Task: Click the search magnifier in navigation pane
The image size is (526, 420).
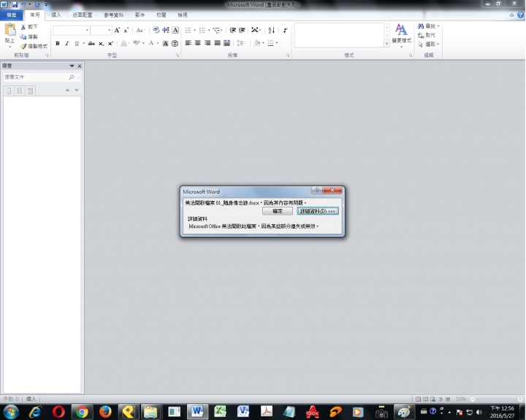Action: tap(72, 77)
